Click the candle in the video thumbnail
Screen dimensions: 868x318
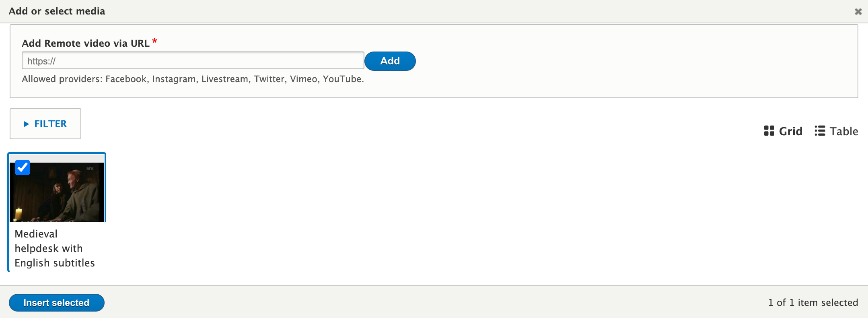(18, 214)
